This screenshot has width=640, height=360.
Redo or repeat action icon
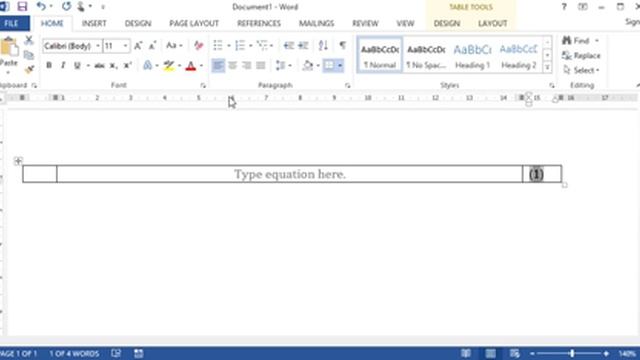(66, 6)
